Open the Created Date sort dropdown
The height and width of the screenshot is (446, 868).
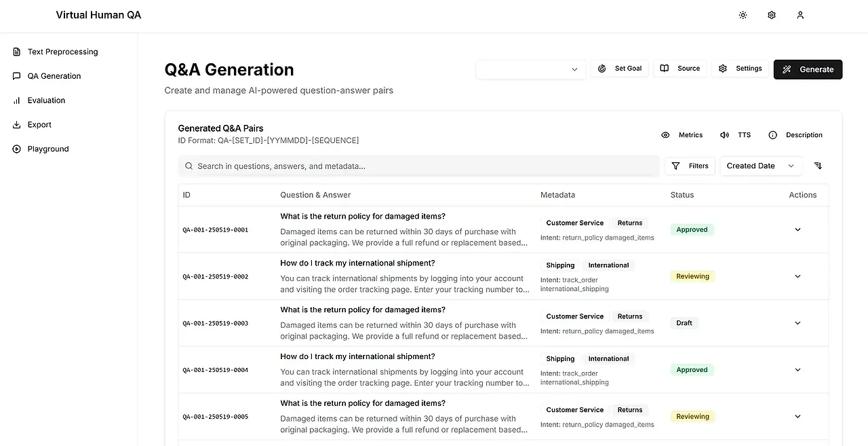tap(759, 166)
